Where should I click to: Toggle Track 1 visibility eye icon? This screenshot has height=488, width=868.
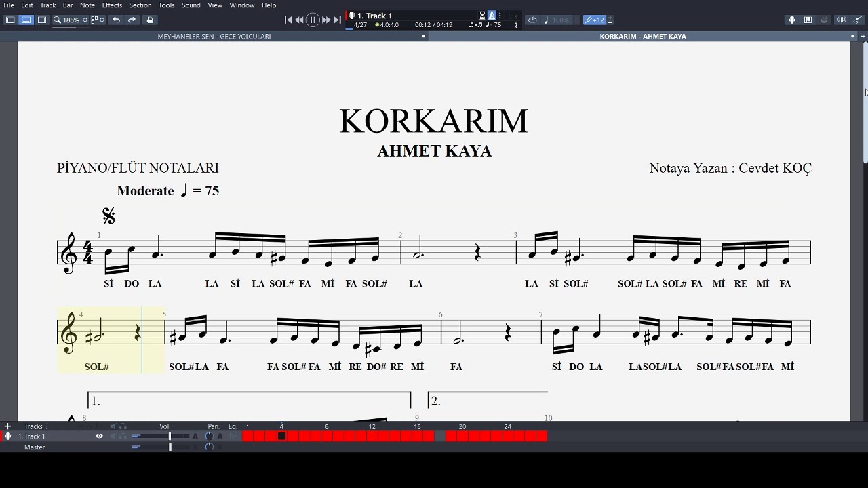(x=99, y=436)
